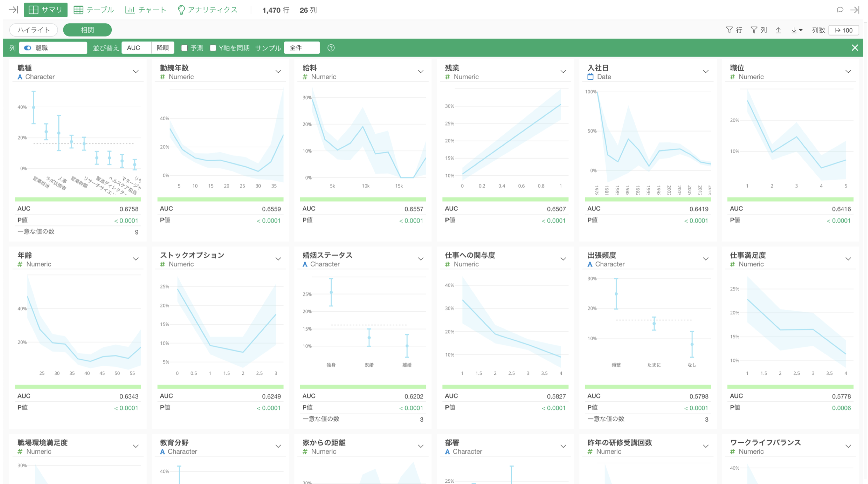868x484 pixels.
Task: Click the ハイライト button
Action: 34,30
